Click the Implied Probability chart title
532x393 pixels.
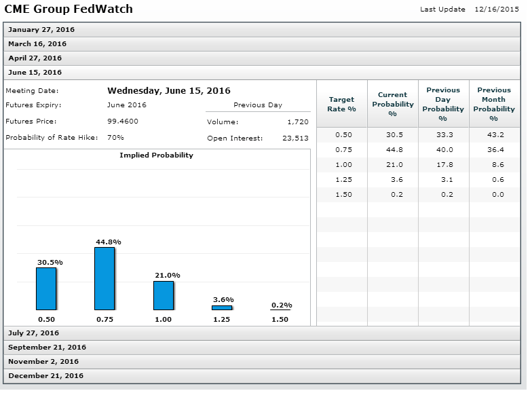point(156,155)
